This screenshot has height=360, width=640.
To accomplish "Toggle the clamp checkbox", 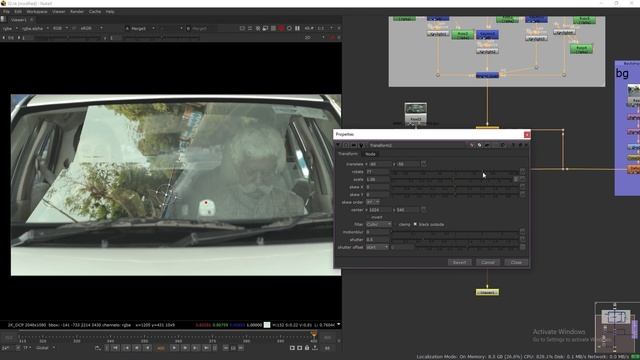I will click(396, 224).
